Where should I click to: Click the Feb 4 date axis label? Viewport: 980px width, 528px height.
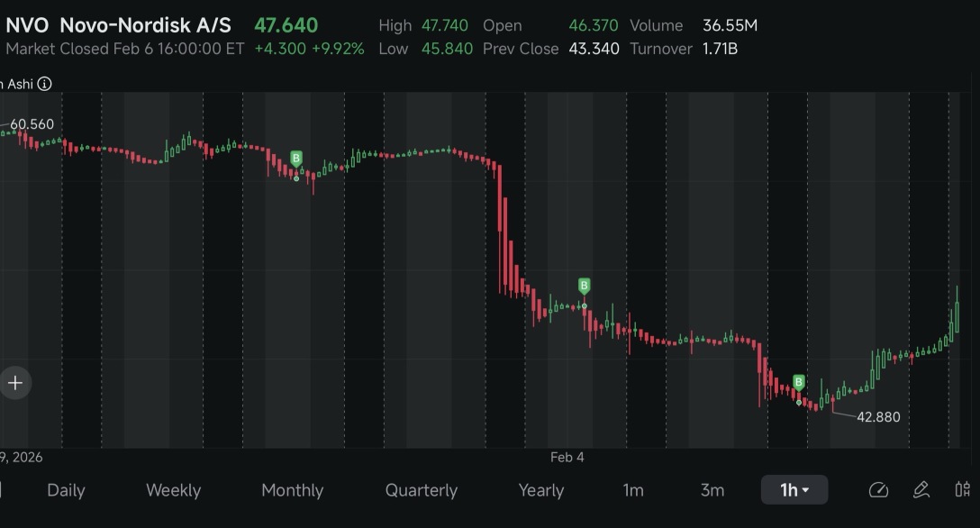click(x=567, y=458)
